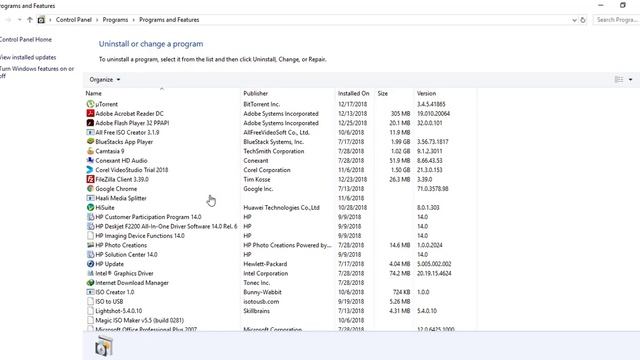Click the BlueStacks App Player icon

pos(90,142)
